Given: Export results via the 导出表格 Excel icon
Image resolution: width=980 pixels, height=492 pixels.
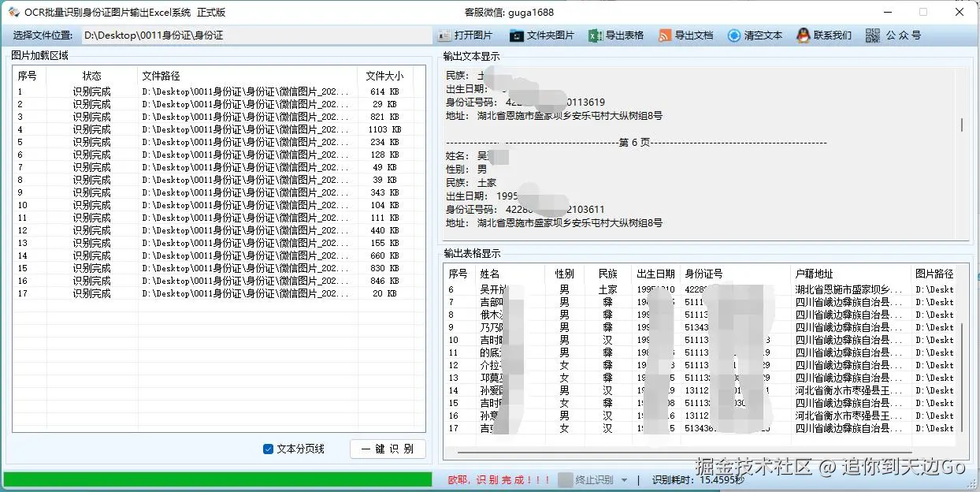Looking at the screenshot, I should 595,35.
